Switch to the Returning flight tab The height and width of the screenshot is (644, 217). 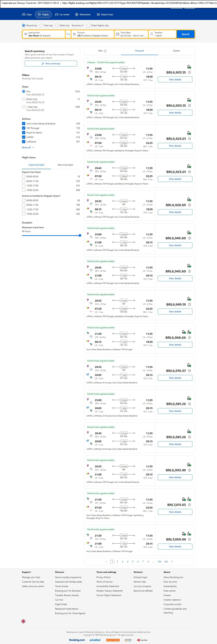tap(65, 165)
